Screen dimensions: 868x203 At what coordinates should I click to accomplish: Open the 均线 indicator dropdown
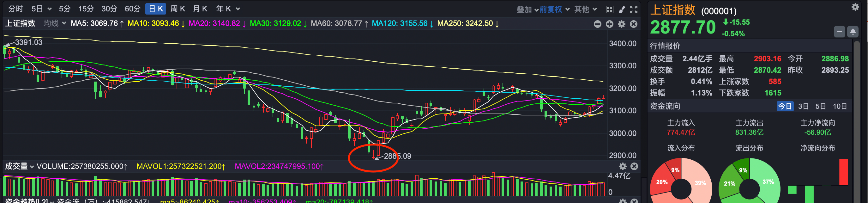[x=55, y=23]
